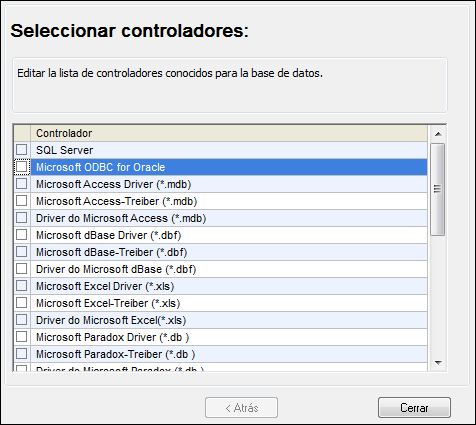
Task: Enable Microsoft Access Driver (*.mdb) checkbox
Action: click(x=22, y=184)
